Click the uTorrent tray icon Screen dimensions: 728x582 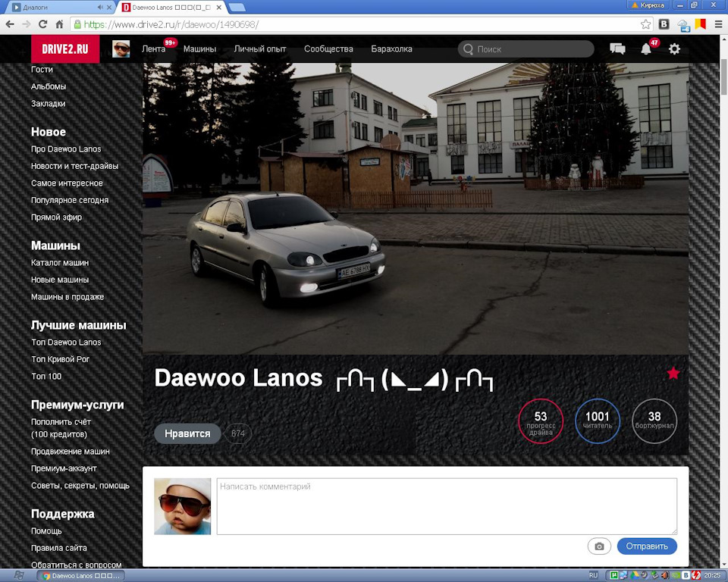click(613, 575)
